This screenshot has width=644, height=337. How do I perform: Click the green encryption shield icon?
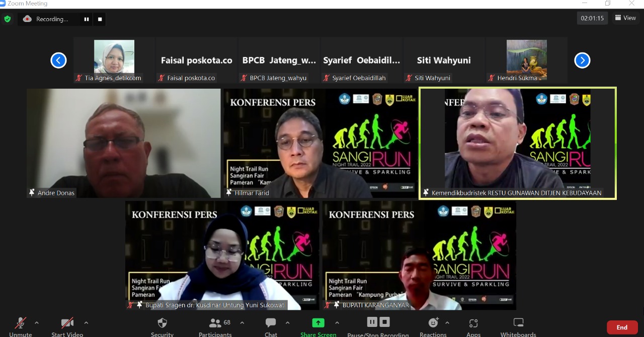(7, 19)
